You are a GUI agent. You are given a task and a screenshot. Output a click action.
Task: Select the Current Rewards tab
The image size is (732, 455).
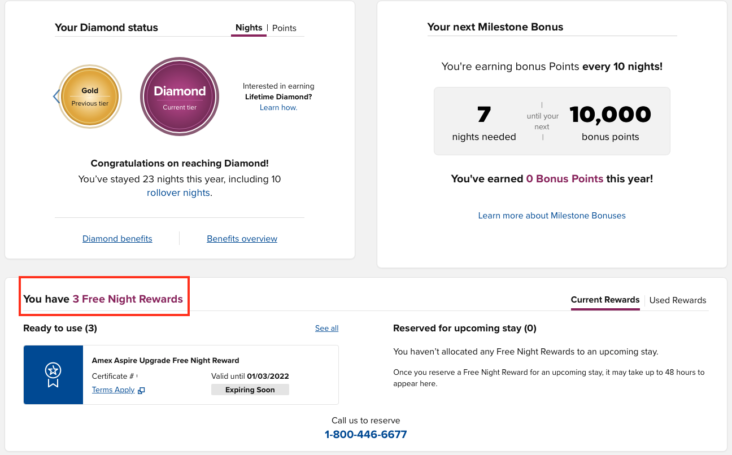605,300
